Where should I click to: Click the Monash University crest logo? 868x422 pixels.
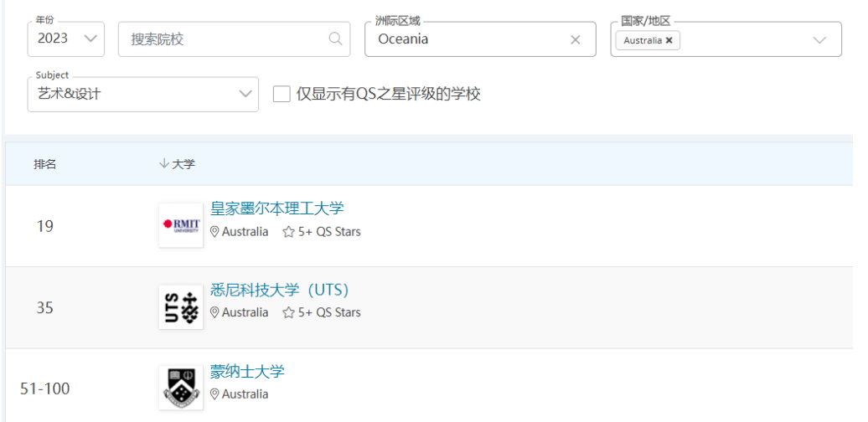tap(181, 388)
